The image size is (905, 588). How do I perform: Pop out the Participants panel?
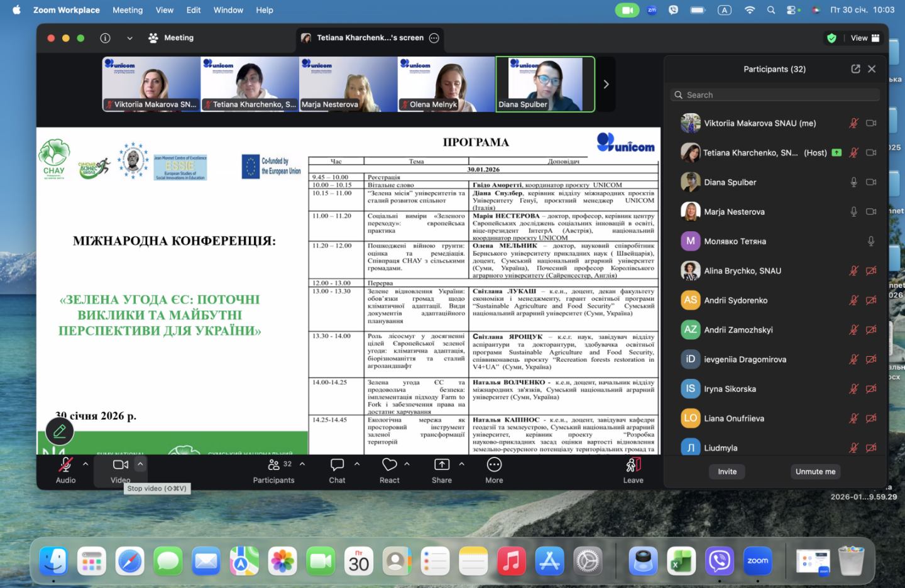coord(855,69)
